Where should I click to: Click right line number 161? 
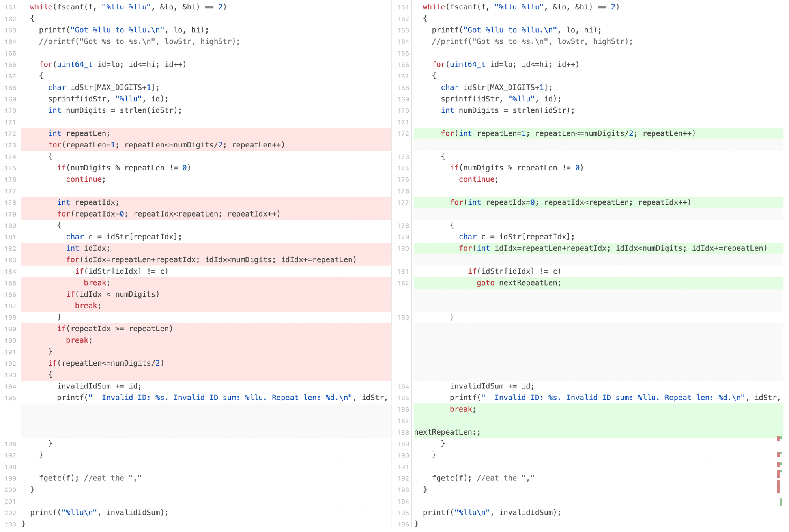coord(403,7)
